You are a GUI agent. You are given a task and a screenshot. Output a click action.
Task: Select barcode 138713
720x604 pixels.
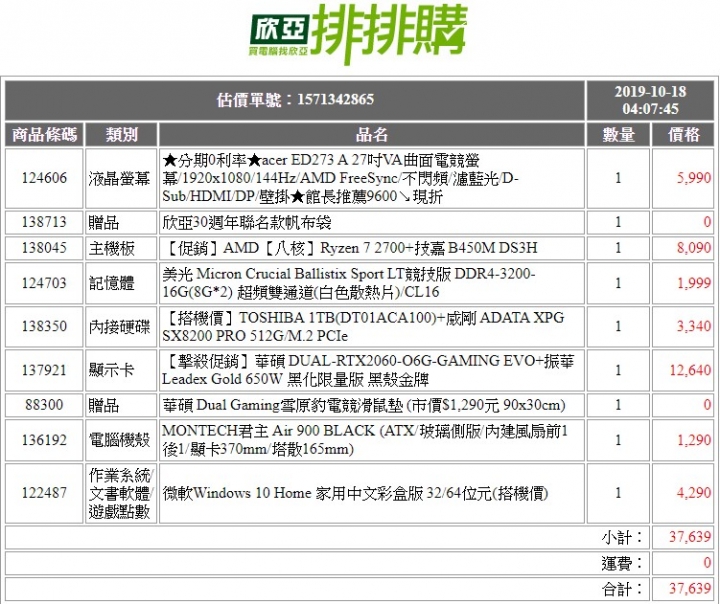[x=45, y=222]
